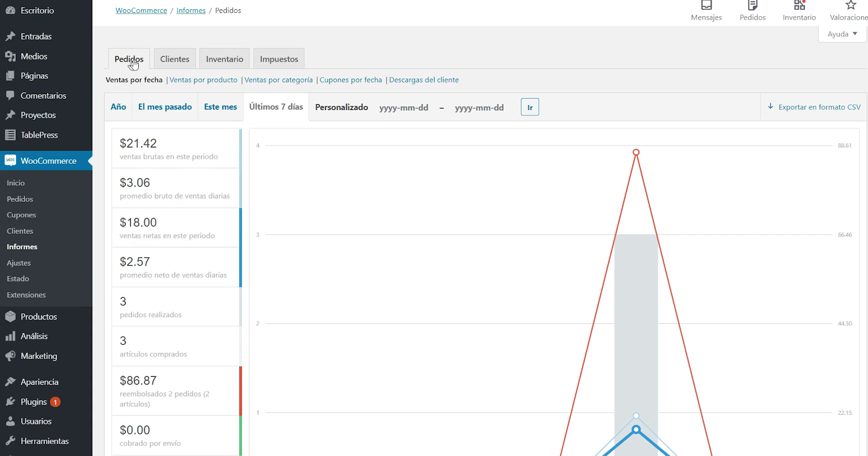Click the Páginas pages icon

[10, 76]
